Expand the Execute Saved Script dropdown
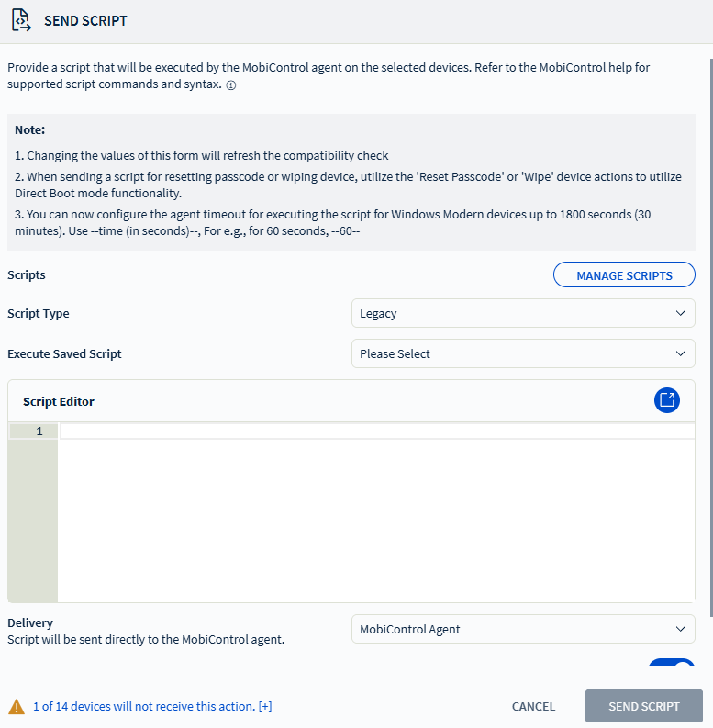Screen dimensions: 713x728 [523, 353]
